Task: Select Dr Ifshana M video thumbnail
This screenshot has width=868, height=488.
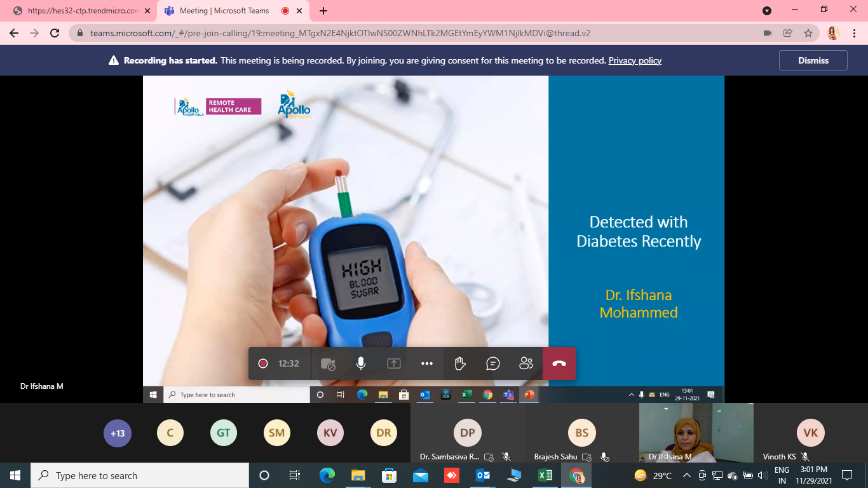Action: pos(696,432)
